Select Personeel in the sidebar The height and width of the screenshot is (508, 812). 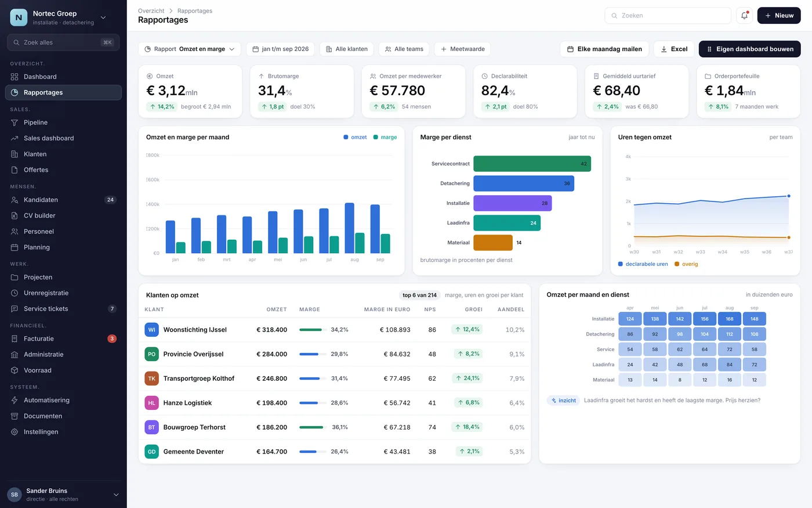pyautogui.click(x=63, y=232)
